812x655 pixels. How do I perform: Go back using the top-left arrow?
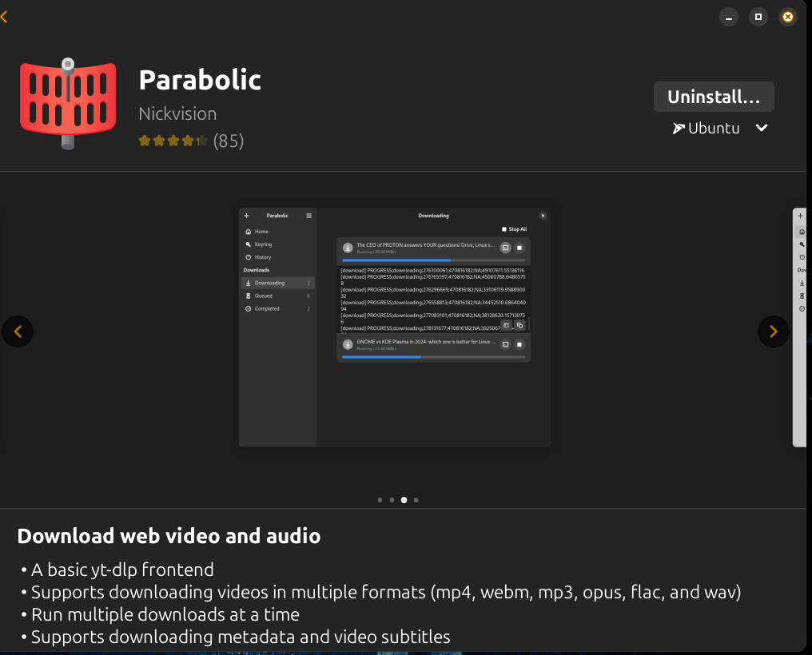[x=4, y=17]
